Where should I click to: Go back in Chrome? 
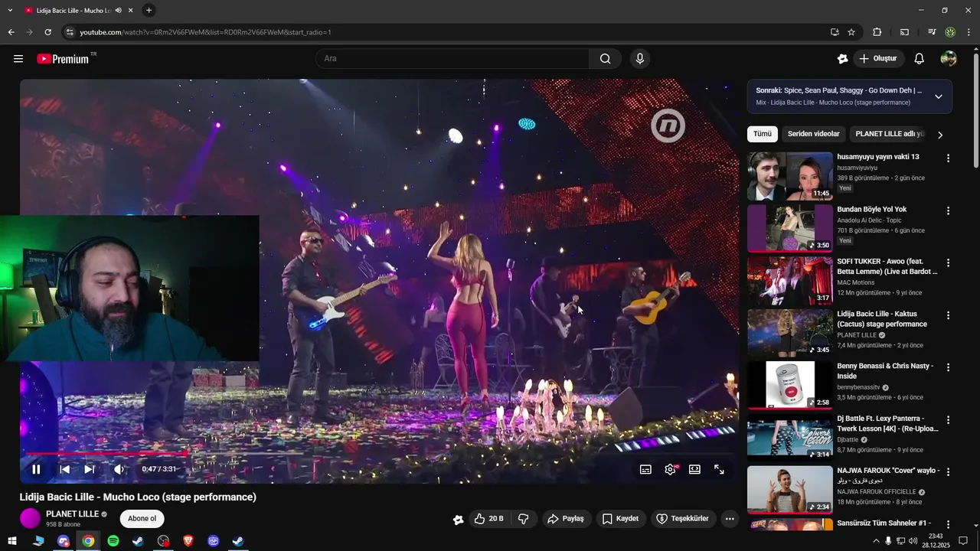11,32
